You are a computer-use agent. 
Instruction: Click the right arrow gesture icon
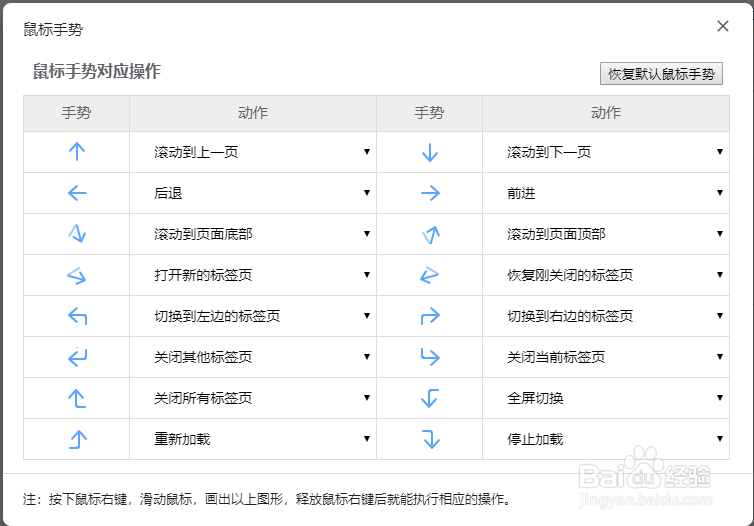(x=429, y=193)
